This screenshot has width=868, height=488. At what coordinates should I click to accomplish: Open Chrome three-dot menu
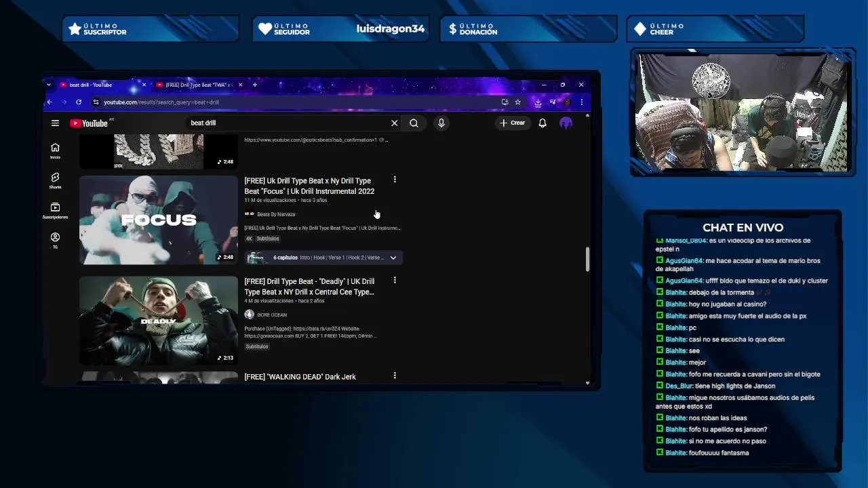[x=581, y=102]
